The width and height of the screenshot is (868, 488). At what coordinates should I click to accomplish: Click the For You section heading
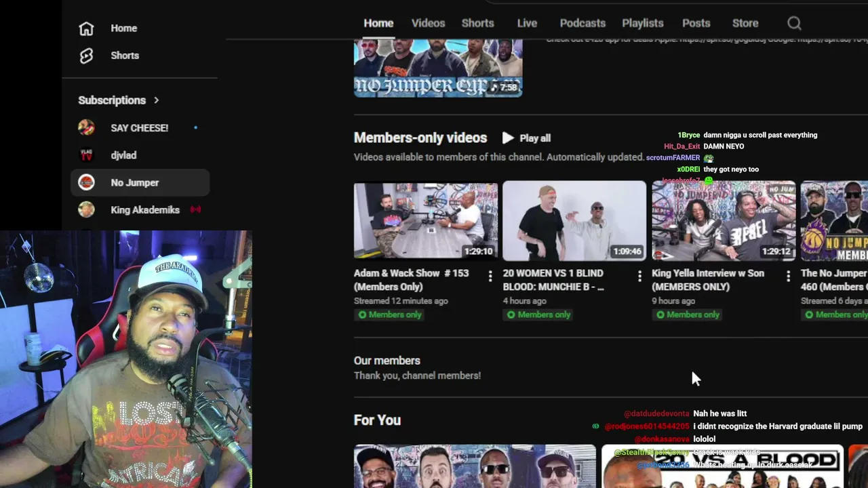pyautogui.click(x=377, y=420)
